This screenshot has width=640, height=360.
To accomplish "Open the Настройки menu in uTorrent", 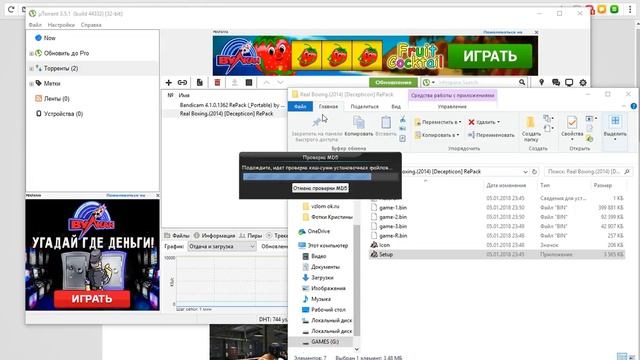I will click(x=61, y=25).
